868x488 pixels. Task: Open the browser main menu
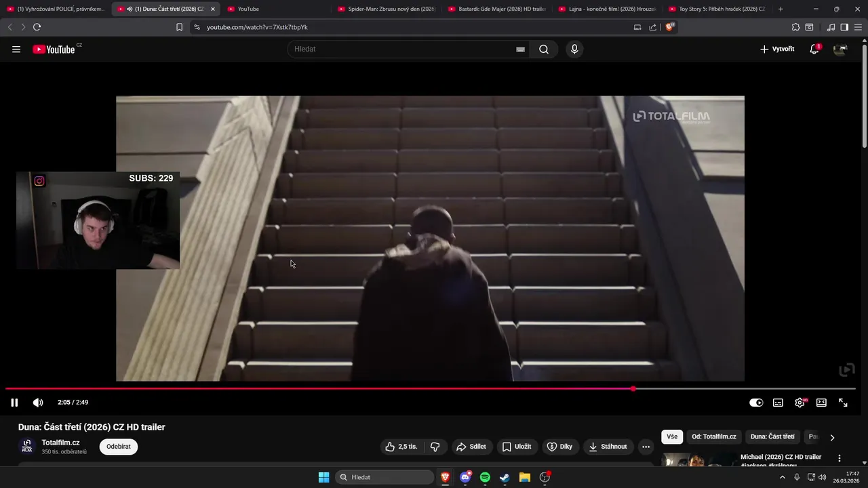coord(858,27)
